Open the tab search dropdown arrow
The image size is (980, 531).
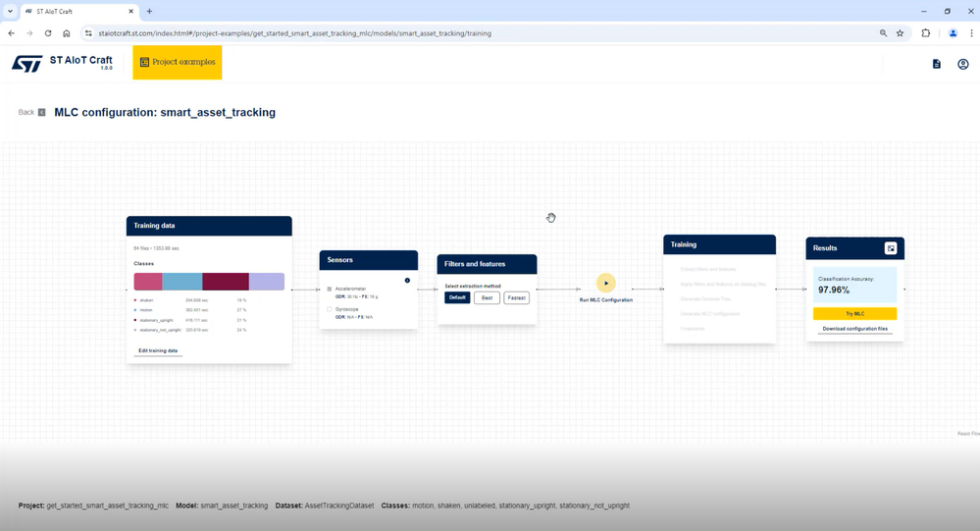click(x=10, y=11)
